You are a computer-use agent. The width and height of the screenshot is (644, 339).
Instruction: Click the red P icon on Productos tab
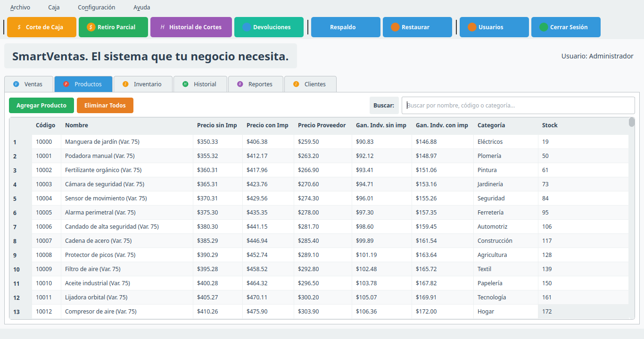66,84
